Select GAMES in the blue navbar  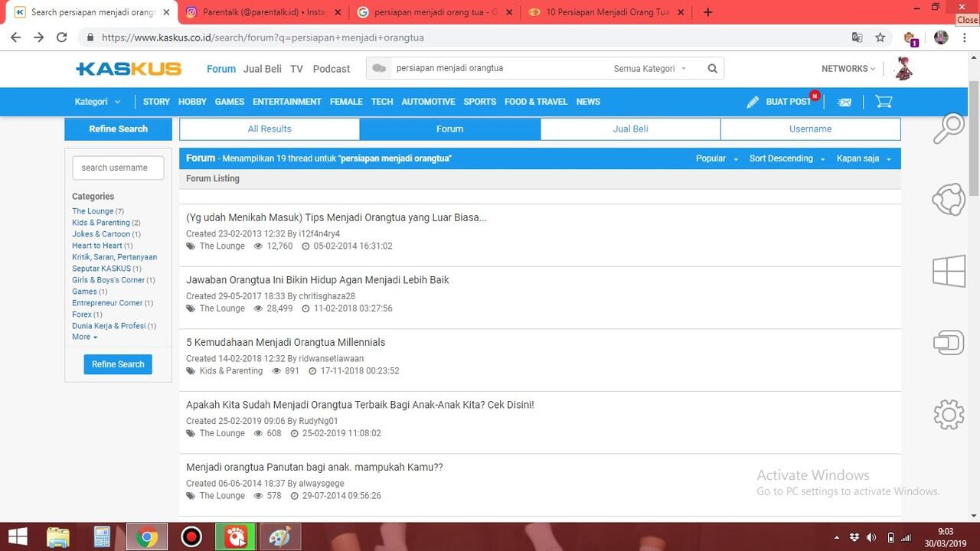(230, 102)
